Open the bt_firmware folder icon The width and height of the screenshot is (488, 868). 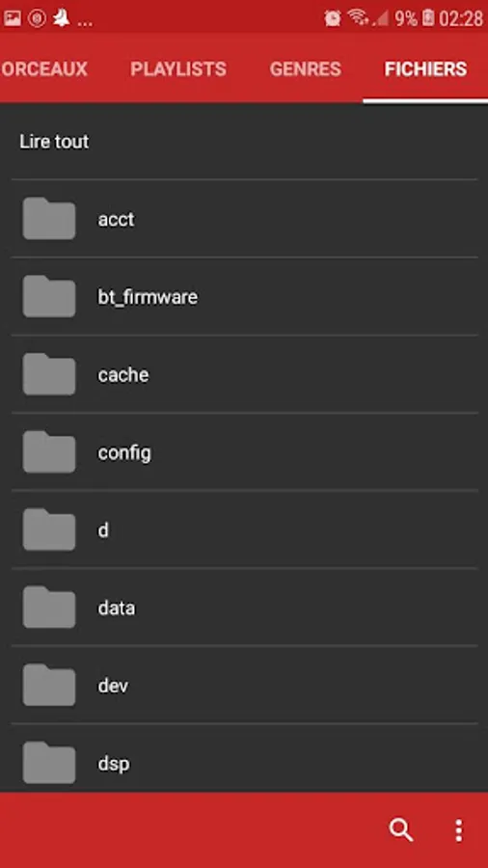(x=49, y=296)
